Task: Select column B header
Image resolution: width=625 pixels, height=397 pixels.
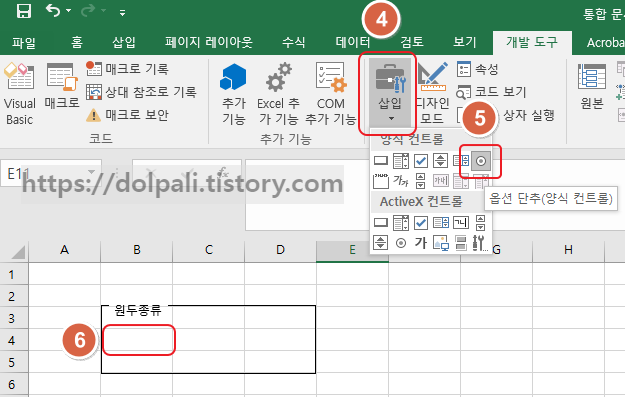Action: point(137,250)
